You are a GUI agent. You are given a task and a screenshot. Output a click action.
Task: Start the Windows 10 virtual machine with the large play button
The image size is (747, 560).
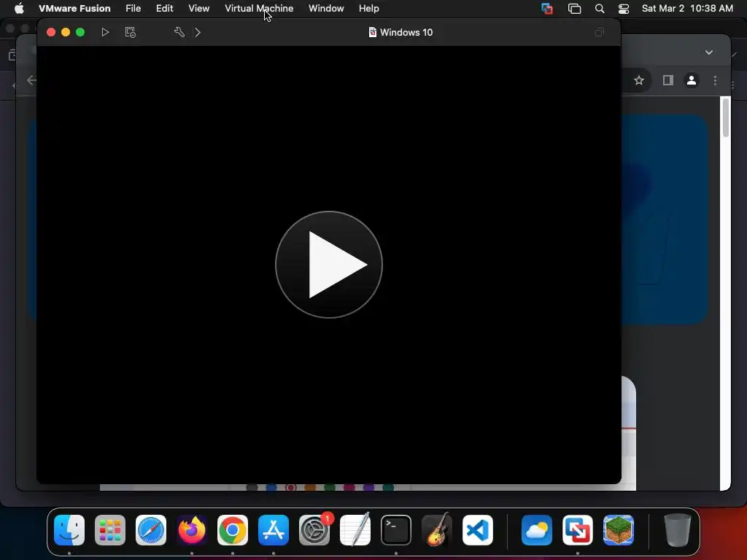coord(329,264)
